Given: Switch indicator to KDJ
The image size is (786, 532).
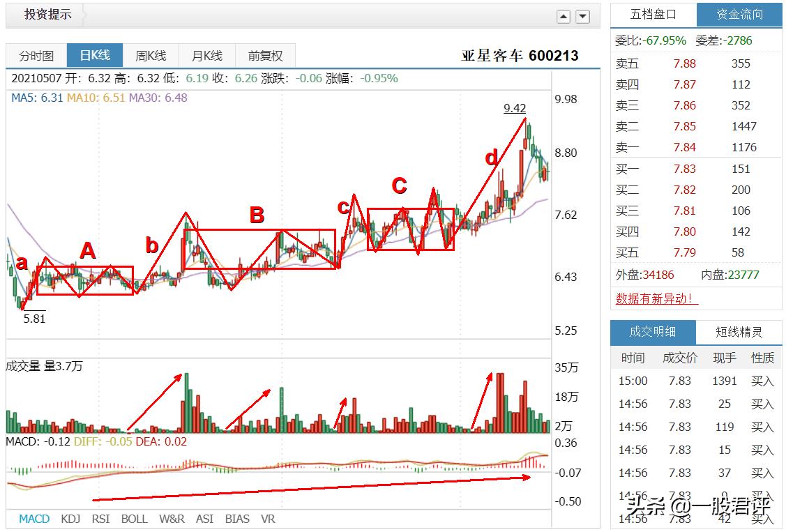Looking at the screenshot, I should pos(70,519).
